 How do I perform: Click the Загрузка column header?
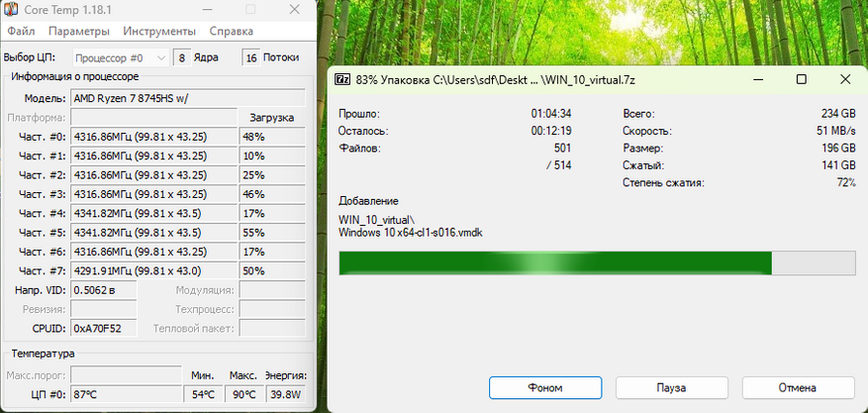[x=272, y=118]
